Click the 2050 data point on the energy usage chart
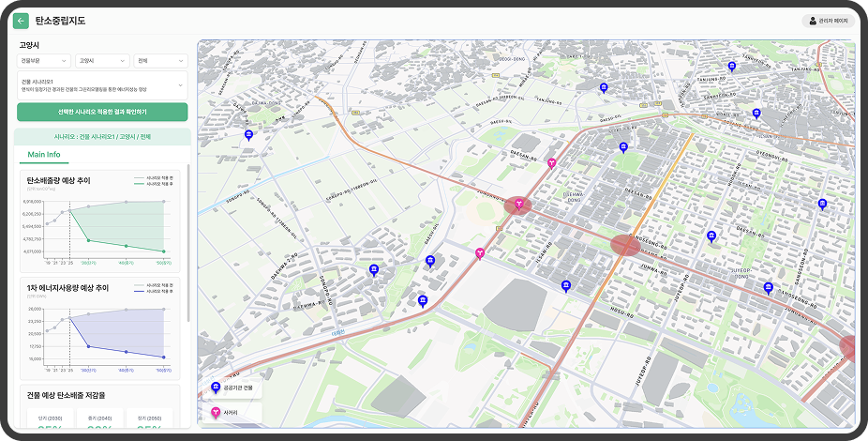868x441 pixels. (x=164, y=357)
